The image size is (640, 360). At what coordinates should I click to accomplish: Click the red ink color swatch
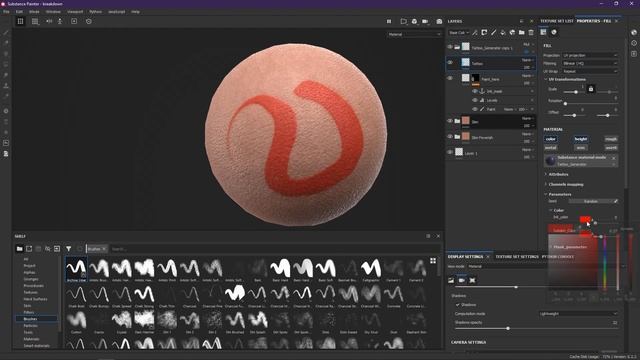[x=585, y=219]
